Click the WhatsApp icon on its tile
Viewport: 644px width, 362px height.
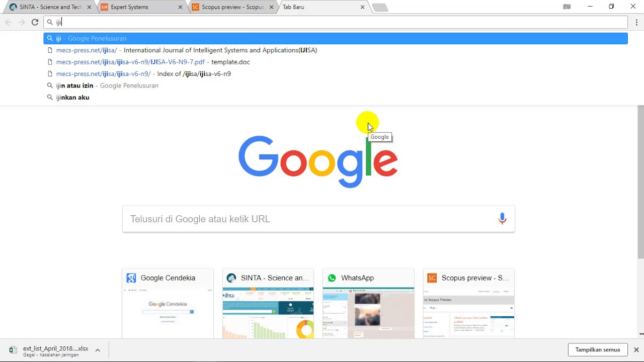[x=332, y=278]
